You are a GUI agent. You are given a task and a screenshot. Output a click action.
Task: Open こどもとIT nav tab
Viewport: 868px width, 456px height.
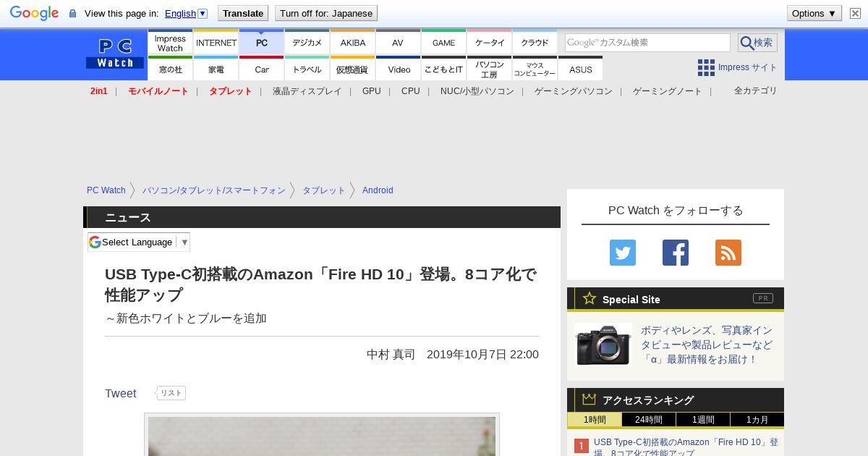444,69
